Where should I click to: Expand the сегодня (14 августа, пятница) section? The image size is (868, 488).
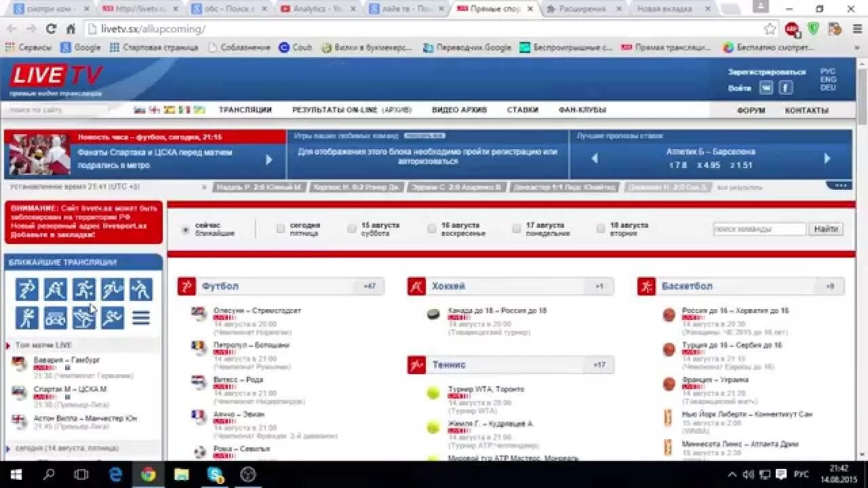coord(8,449)
